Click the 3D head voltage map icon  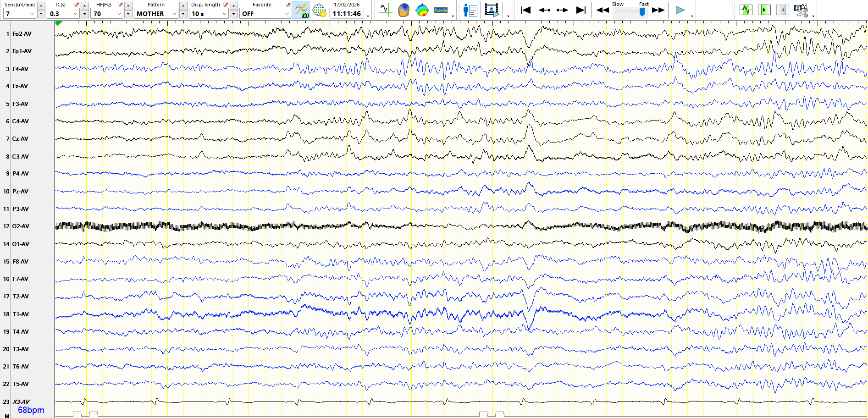404,10
